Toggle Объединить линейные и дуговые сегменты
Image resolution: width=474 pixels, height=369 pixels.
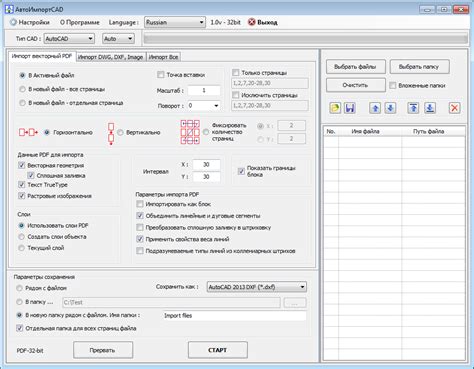click(140, 216)
